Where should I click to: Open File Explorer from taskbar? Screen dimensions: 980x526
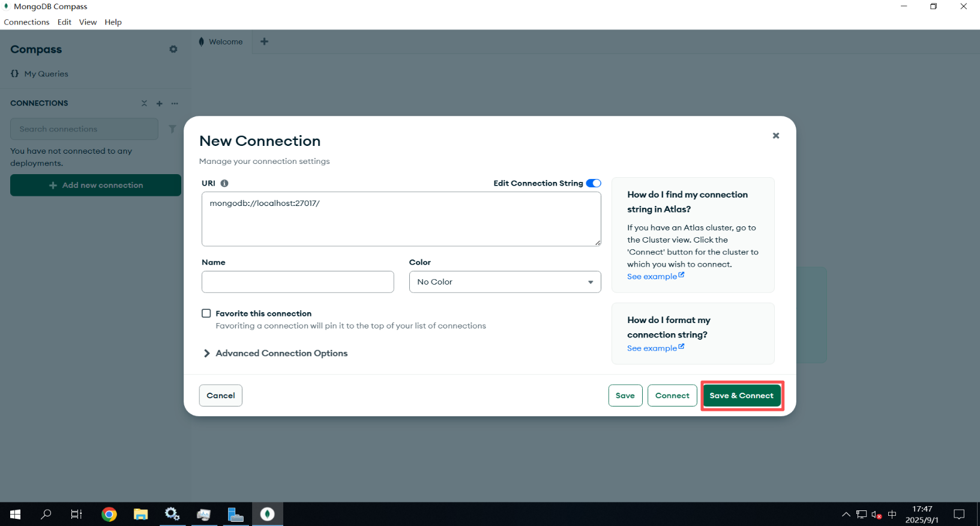[140, 514]
